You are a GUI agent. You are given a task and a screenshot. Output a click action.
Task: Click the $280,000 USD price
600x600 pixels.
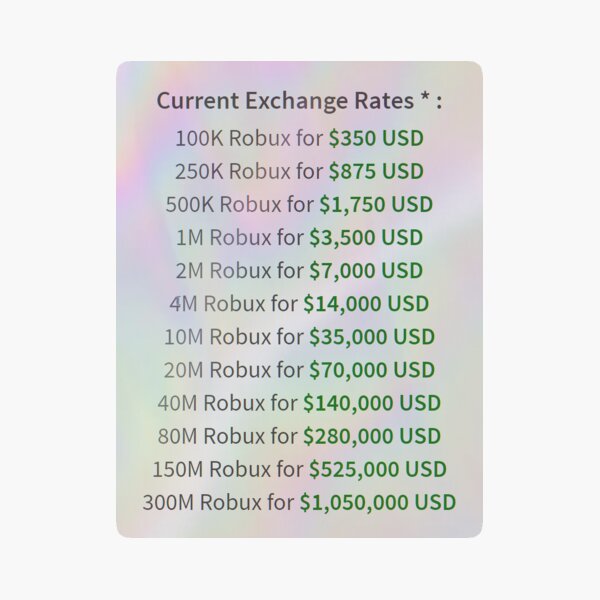pyautogui.click(x=371, y=436)
